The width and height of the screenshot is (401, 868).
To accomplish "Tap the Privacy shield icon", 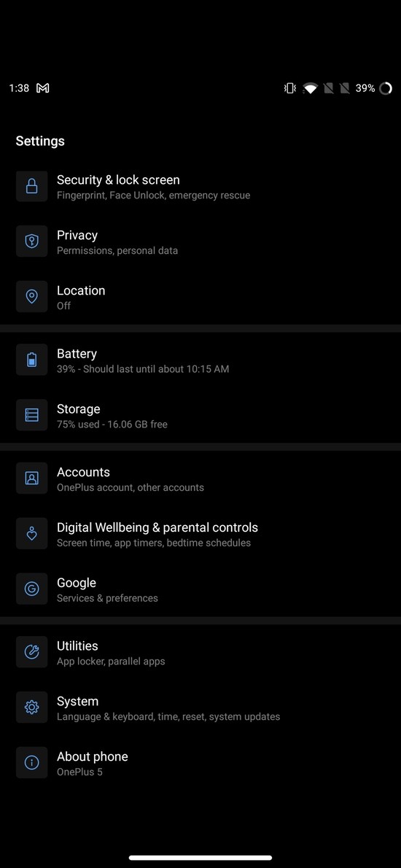I will [31, 242].
